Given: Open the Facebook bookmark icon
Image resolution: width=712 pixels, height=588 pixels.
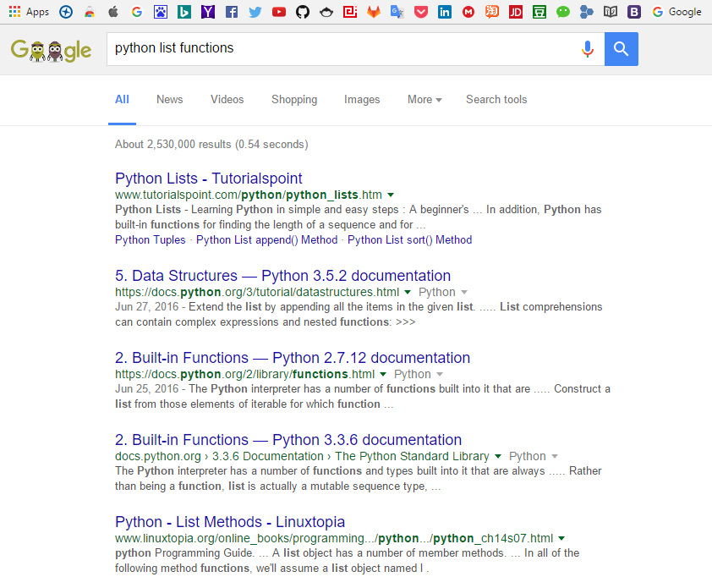Looking at the screenshot, I should [232, 12].
